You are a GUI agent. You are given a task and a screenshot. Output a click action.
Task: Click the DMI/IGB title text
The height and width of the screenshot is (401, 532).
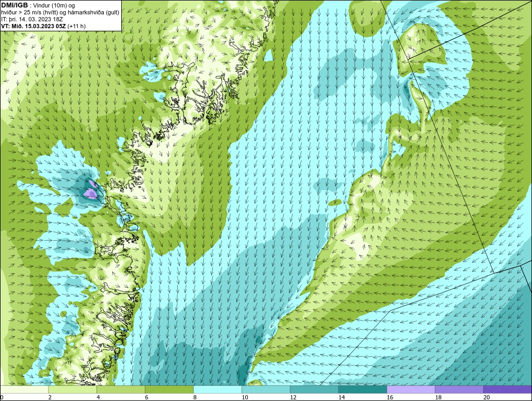15,5
